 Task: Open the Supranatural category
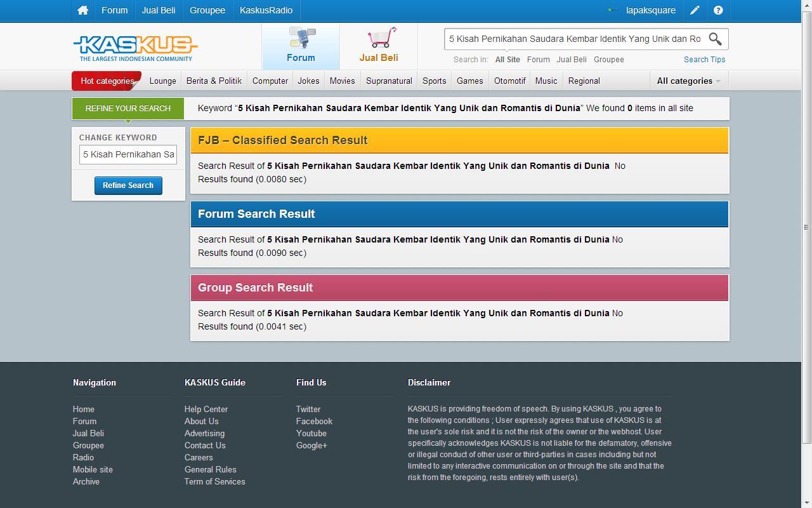tap(389, 81)
